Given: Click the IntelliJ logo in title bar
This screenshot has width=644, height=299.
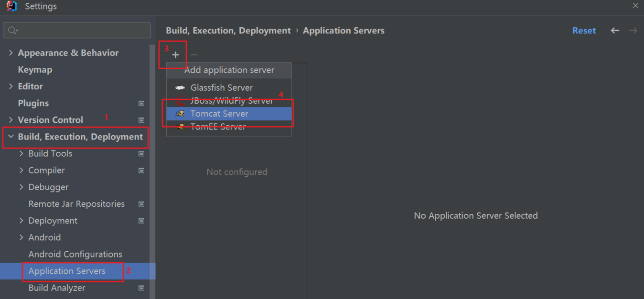Looking at the screenshot, I should coord(11,6).
